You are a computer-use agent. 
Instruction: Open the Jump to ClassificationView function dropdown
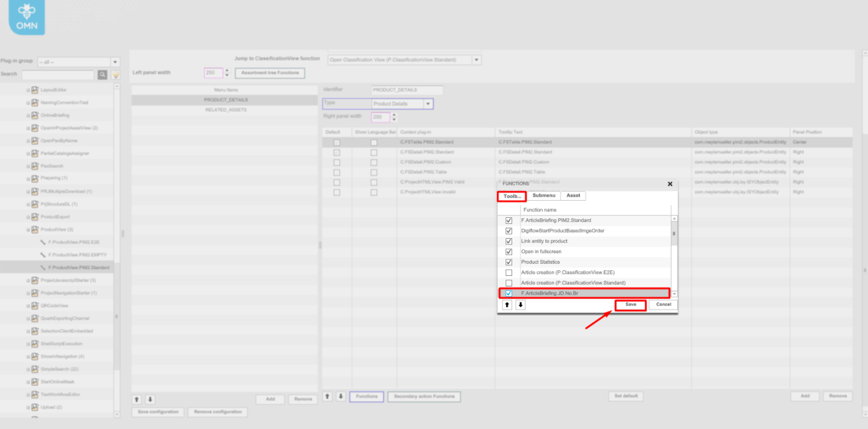coord(477,60)
